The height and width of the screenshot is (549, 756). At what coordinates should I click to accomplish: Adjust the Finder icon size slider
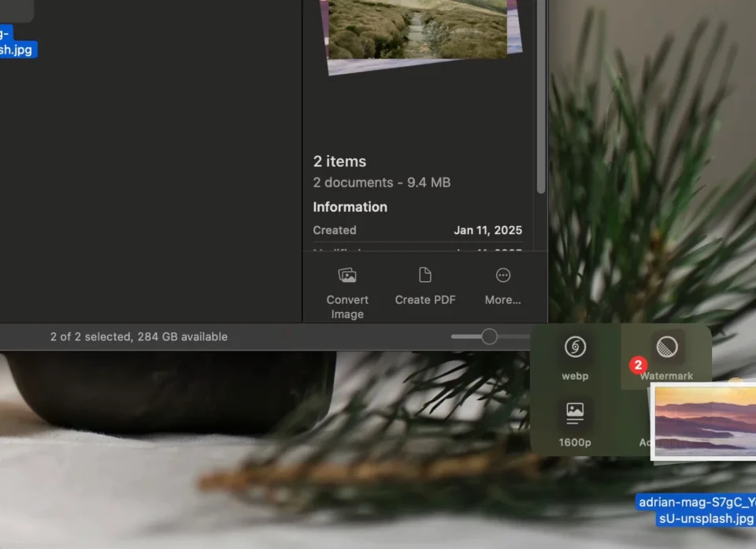[489, 336]
